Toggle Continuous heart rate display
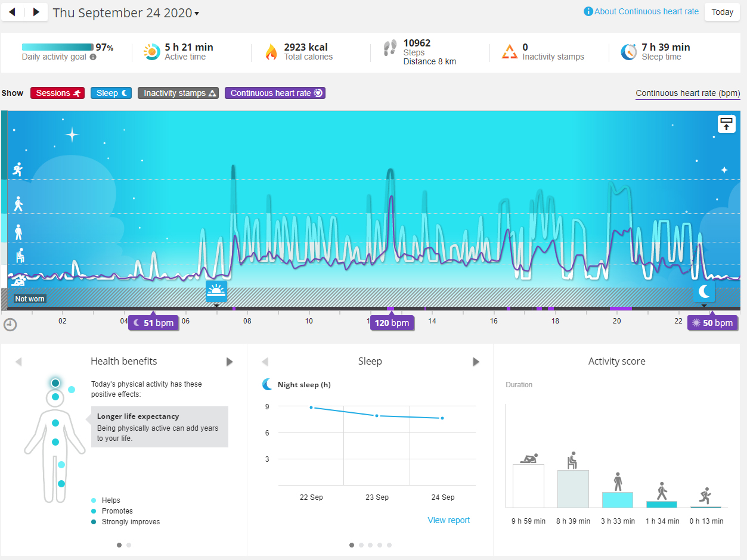Viewport: 747px width, 560px height. pyautogui.click(x=275, y=93)
